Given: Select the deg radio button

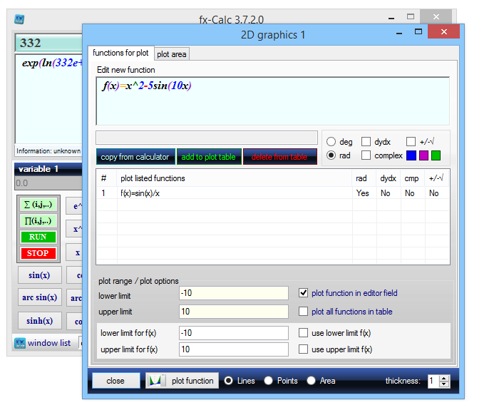Looking at the screenshot, I should click(x=331, y=141).
